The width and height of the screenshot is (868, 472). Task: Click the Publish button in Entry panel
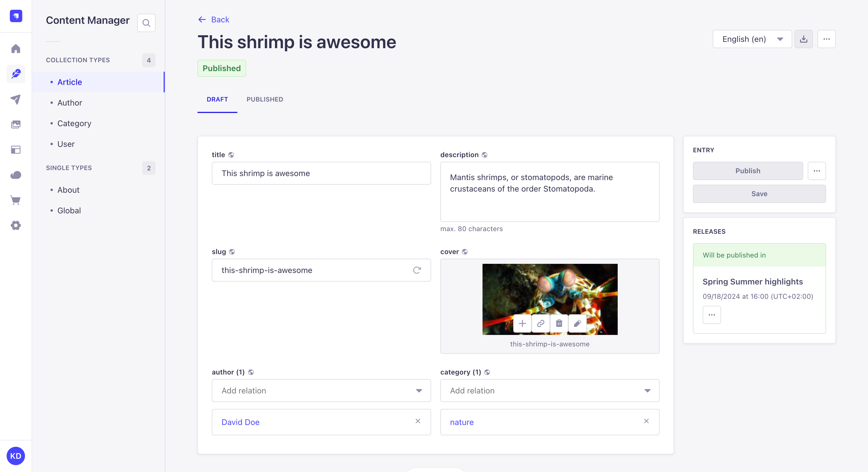747,170
